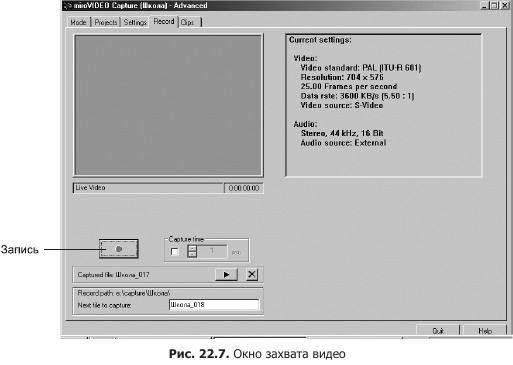The width and height of the screenshot is (513, 365).
Task: Edit the Next file to capture field
Action: 214,305
